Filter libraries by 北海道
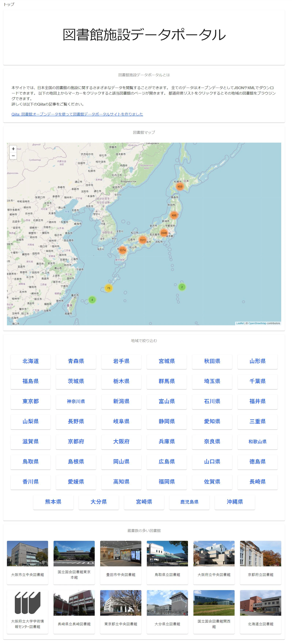Viewport: 292px width, 644px height. pyautogui.click(x=31, y=361)
